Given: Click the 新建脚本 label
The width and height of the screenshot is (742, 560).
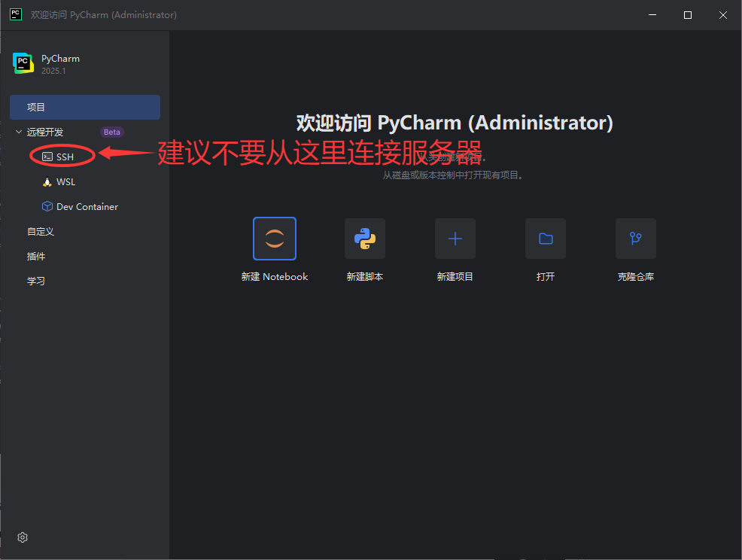Looking at the screenshot, I should (x=365, y=276).
